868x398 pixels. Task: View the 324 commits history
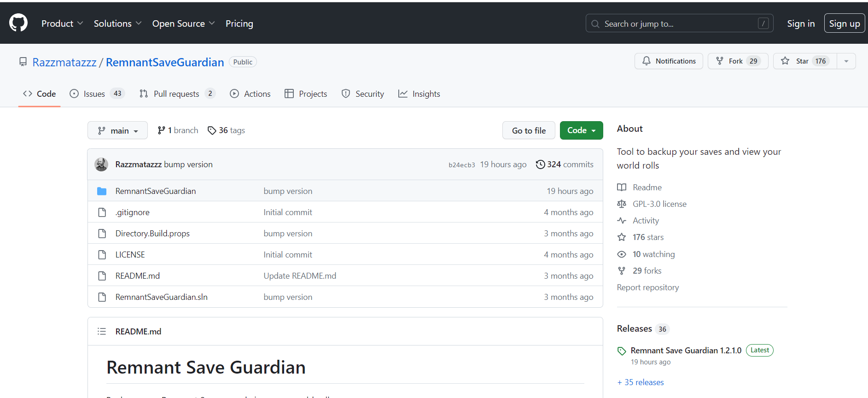click(x=565, y=164)
